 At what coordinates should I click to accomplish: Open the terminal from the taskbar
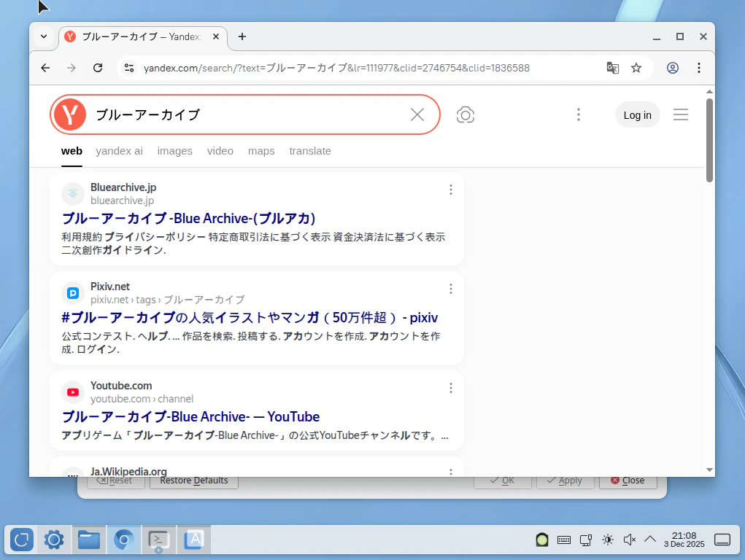coord(158,540)
